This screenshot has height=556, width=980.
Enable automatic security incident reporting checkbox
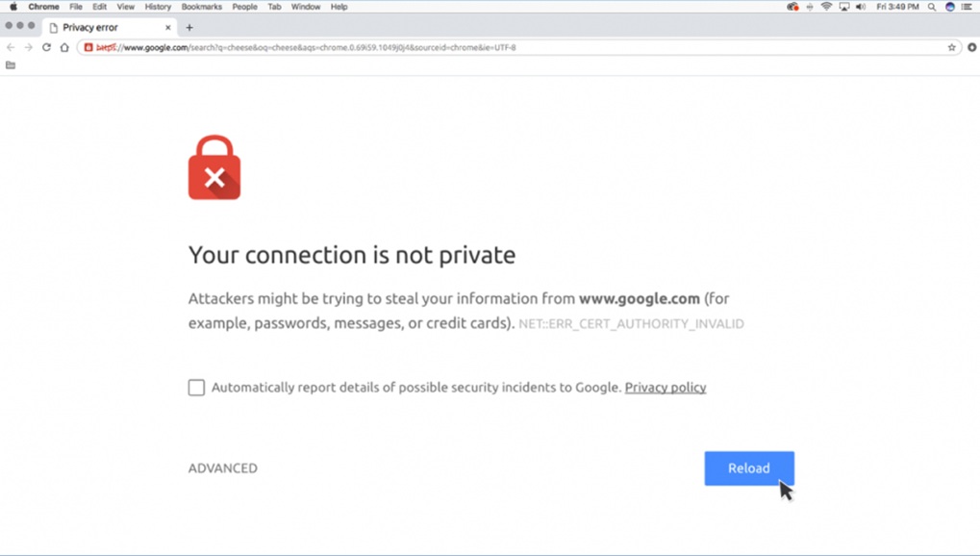(196, 388)
